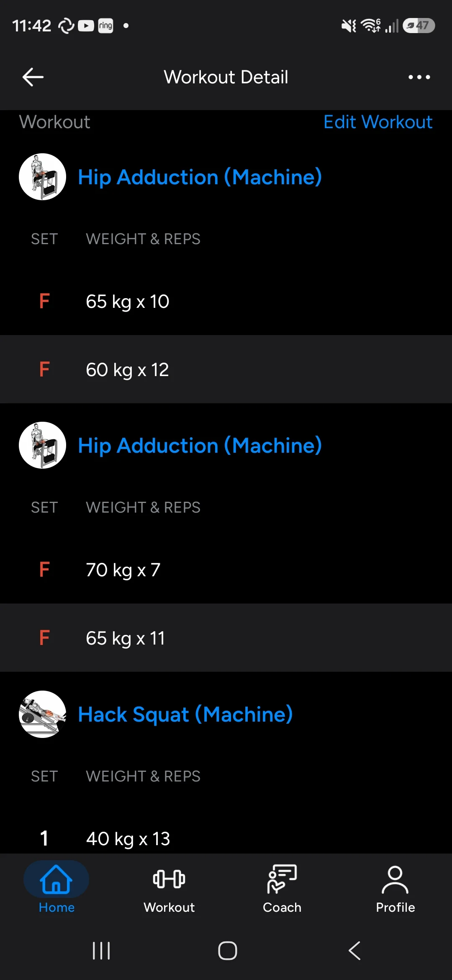Tap second Hip Adduction exercise thumbnail image
The height and width of the screenshot is (980, 452).
coord(42,445)
